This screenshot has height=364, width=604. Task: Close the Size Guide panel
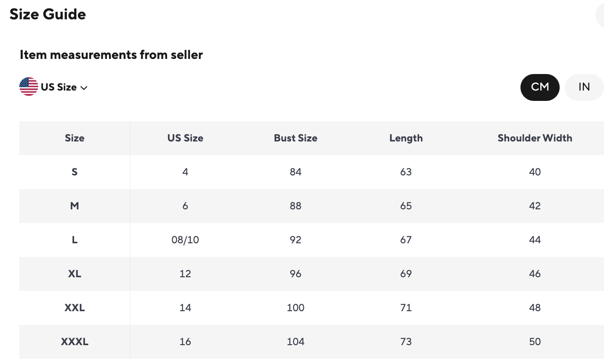[x=600, y=17]
